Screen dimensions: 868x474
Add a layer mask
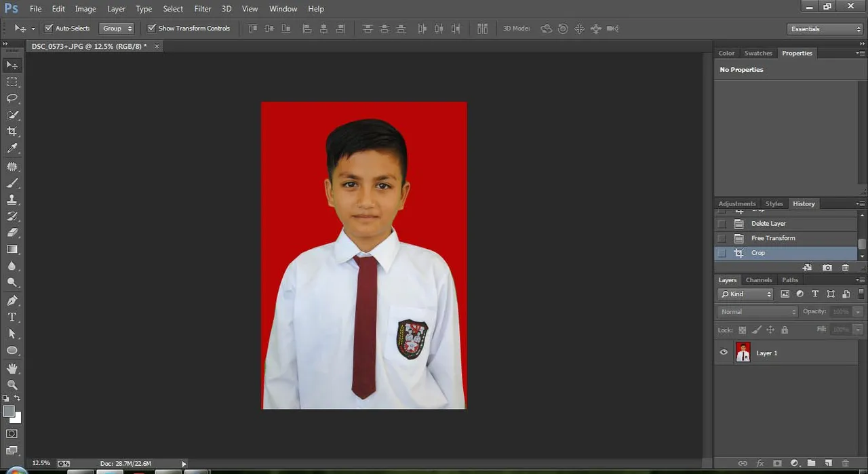point(777,463)
